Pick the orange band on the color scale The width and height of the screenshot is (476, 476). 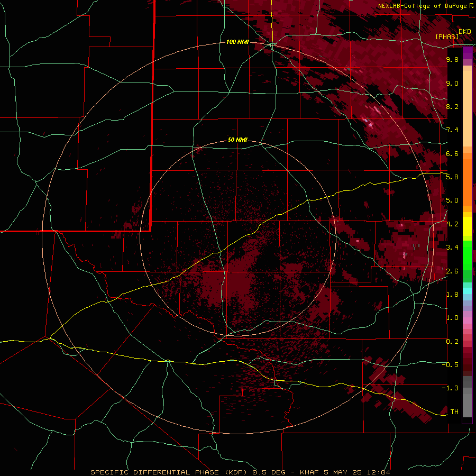[x=467, y=182]
